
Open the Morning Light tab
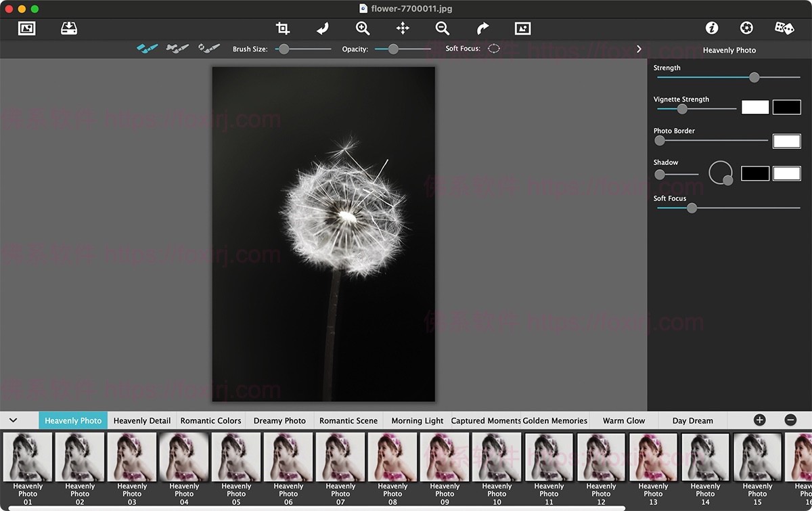click(x=416, y=420)
